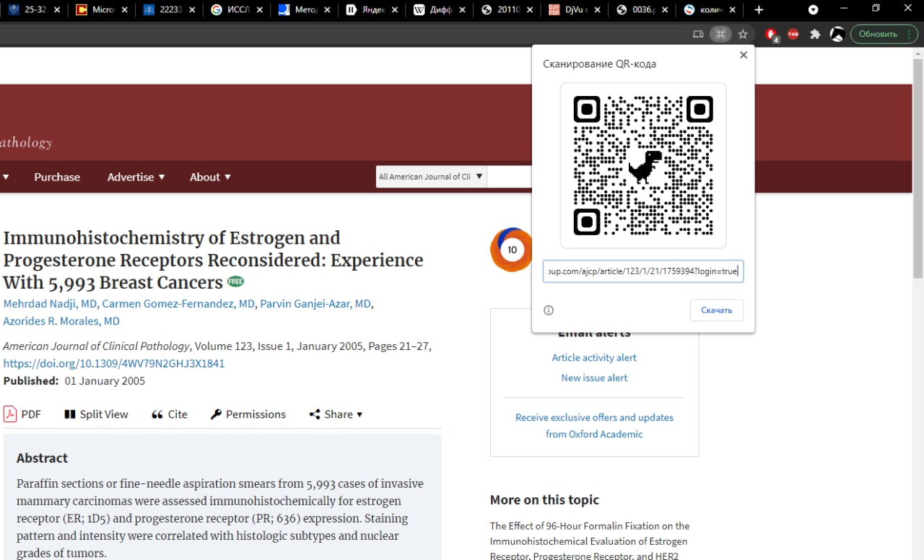Click the cast/device icon in address bar
Viewport: 924px width, 560px height.
pos(697,34)
